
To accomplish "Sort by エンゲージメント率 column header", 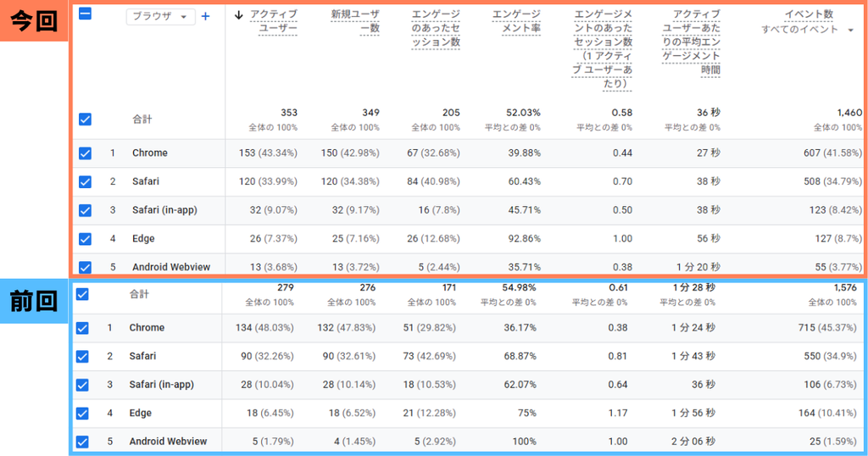I will coord(516,21).
